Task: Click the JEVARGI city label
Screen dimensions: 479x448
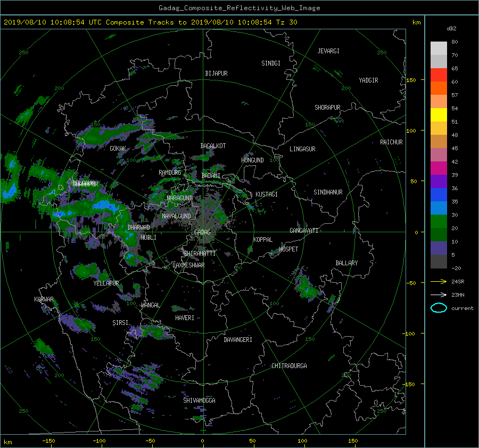Action: click(328, 51)
